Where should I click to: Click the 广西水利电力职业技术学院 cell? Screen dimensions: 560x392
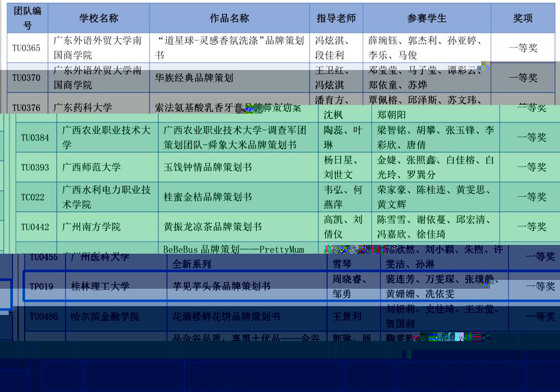point(107,197)
